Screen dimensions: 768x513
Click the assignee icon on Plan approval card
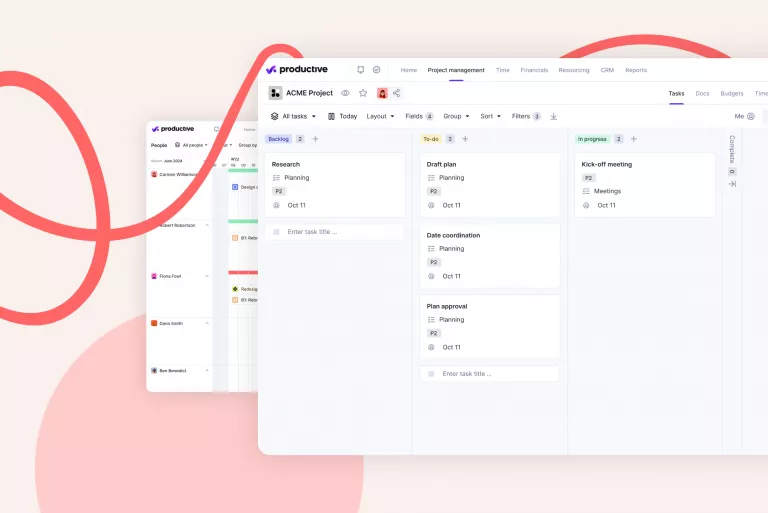pyautogui.click(x=431, y=347)
